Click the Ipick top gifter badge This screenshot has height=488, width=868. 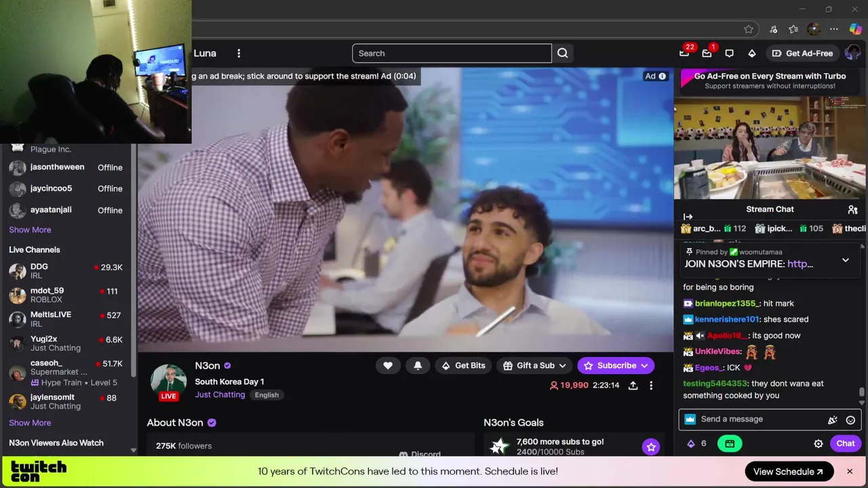pos(789,228)
